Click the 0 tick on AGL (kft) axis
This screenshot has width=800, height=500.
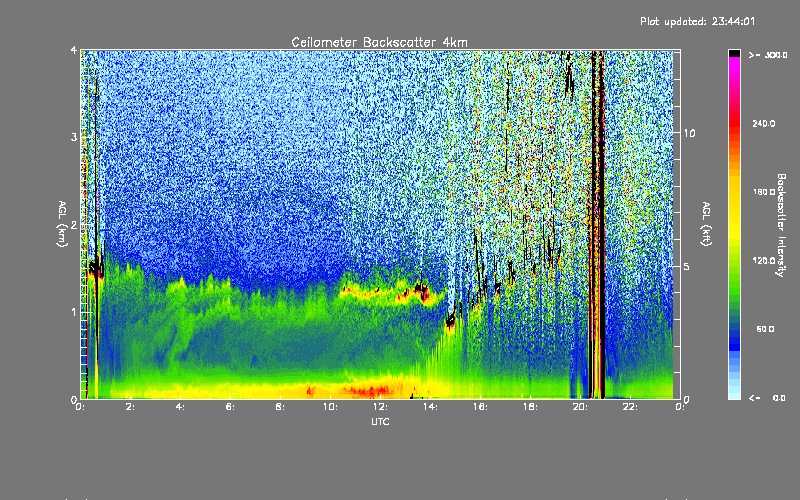[x=686, y=399]
